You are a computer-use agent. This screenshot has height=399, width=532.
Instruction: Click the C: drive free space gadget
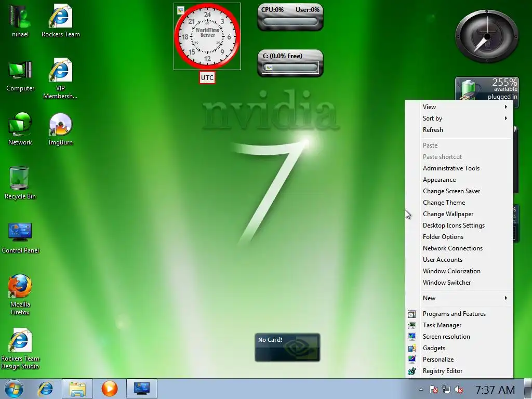coord(290,63)
